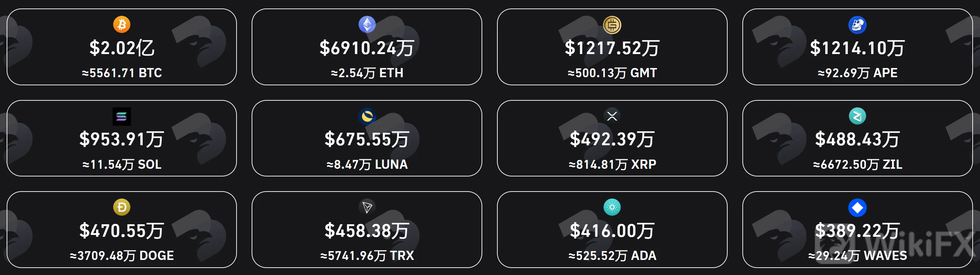This screenshot has width=980, height=275.
Task: Click the Dogecoin icon
Action: click(122, 207)
